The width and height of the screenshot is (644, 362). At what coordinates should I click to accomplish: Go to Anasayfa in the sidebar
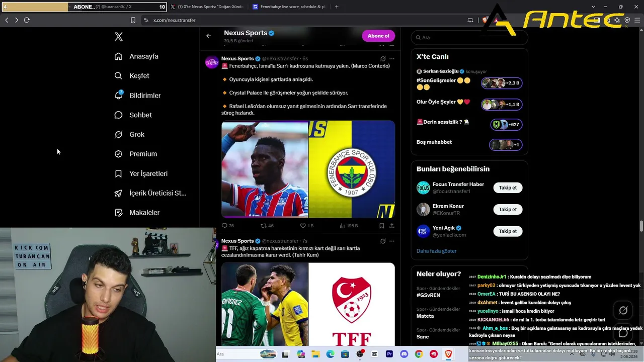pyautogui.click(x=136, y=56)
